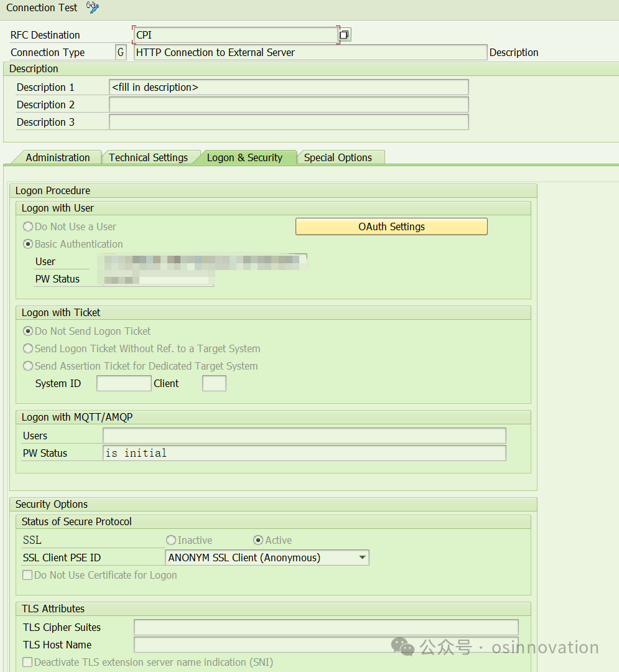Select the Logon & Security tab
Image resolution: width=619 pixels, height=672 pixels.
pos(246,157)
